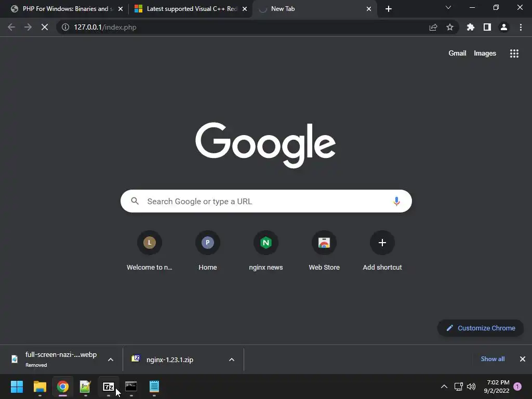Viewport: 532px width, 399px height.
Task: Close the PHP For Windows tab
Action: pos(121,9)
